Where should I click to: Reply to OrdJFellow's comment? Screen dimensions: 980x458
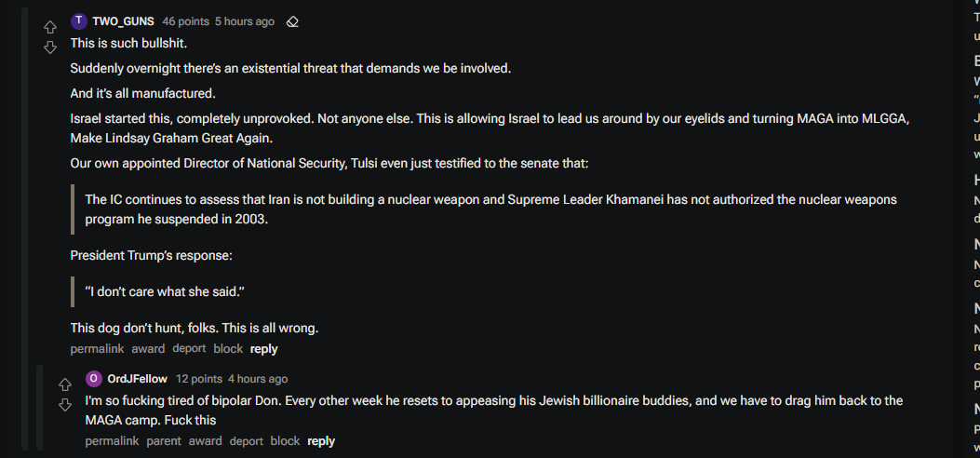[x=321, y=441]
